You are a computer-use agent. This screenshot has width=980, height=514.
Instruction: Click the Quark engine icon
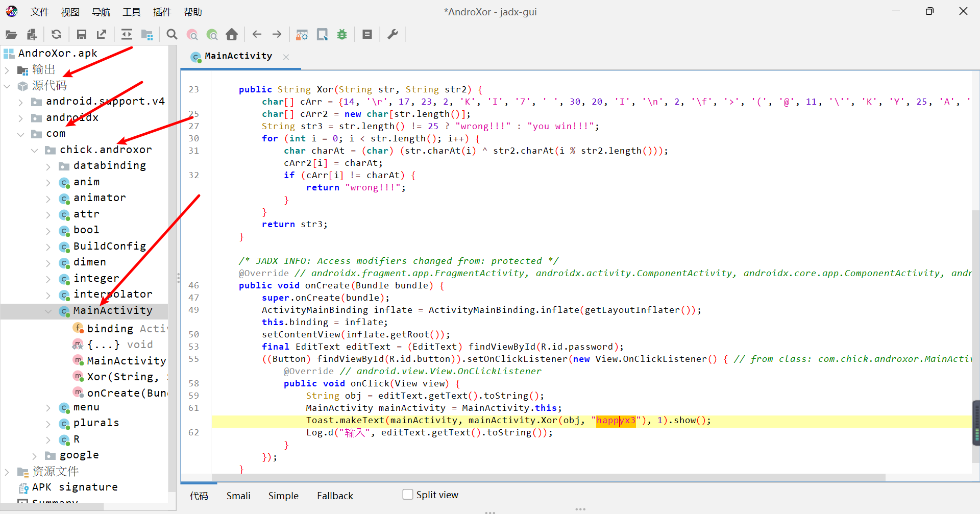[x=322, y=35]
